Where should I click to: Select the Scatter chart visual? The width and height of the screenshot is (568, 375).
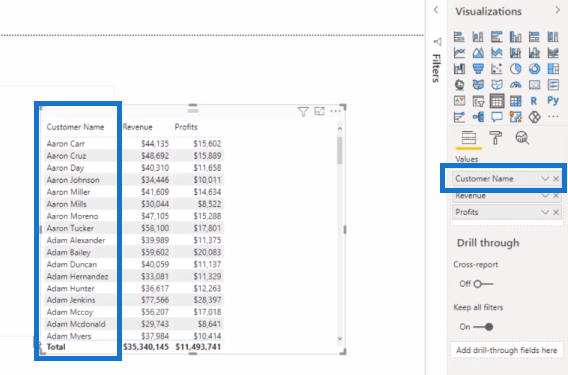[497, 68]
